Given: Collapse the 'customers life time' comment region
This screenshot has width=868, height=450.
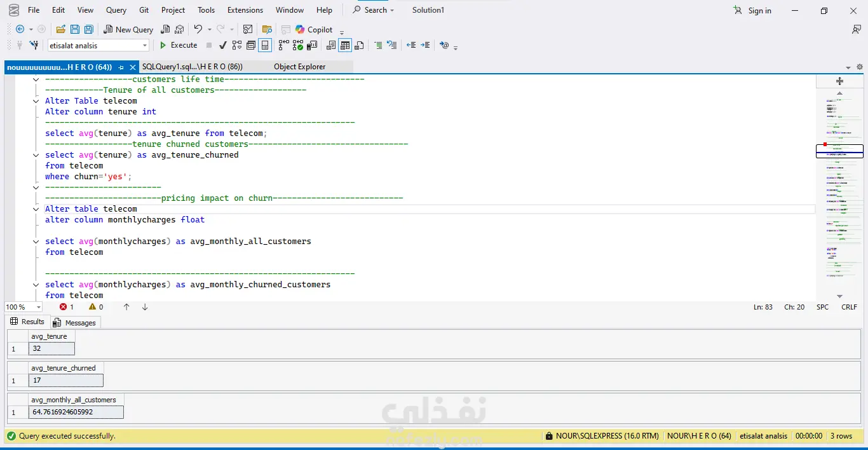Looking at the screenshot, I should [36, 79].
